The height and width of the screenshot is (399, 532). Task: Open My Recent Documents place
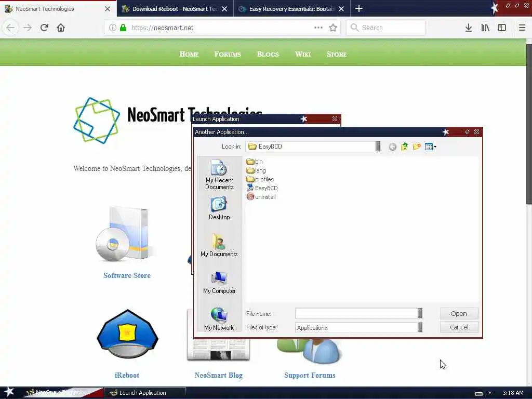(219, 175)
